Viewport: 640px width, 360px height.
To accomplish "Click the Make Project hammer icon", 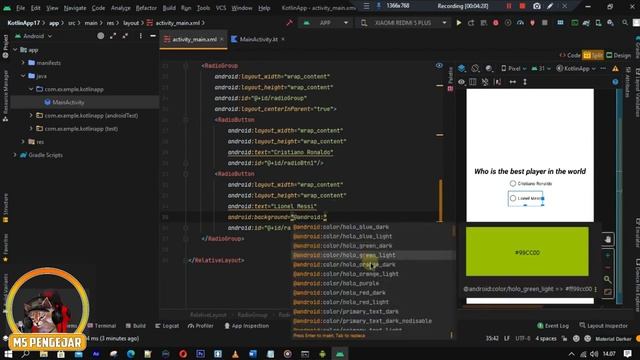I will pos(290,23).
